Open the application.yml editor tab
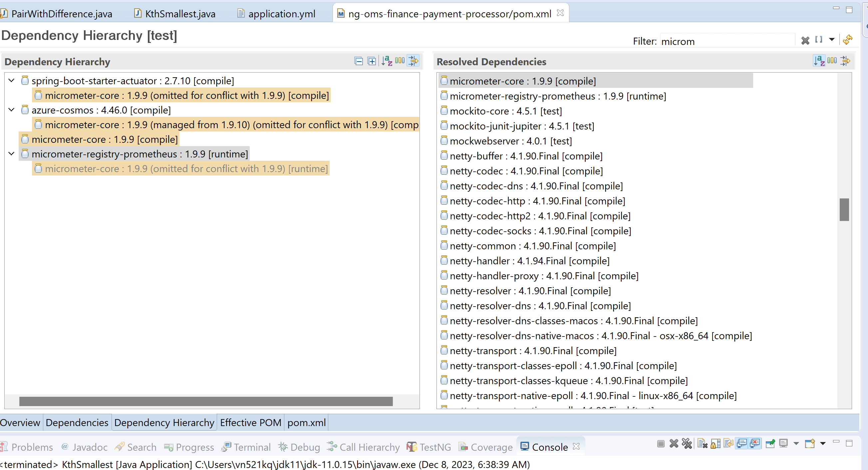 pos(282,14)
